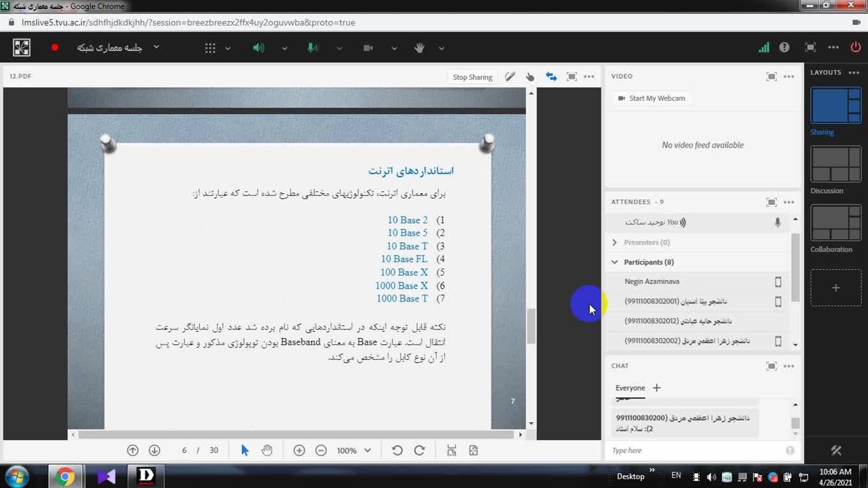The height and width of the screenshot is (488, 868).
Task: Toggle the meeting recording red dot
Action: pos(55,47)
